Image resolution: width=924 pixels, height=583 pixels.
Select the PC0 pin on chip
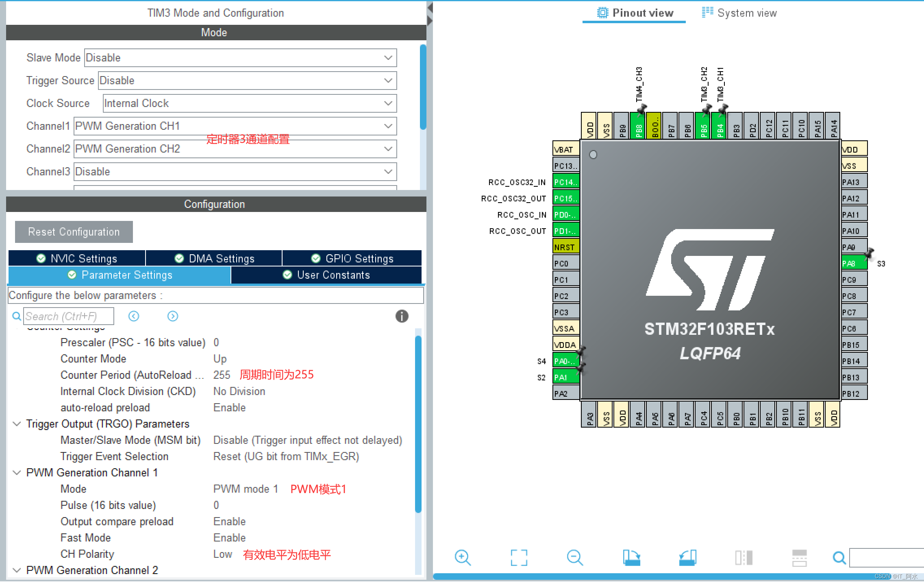pos(566,263)
